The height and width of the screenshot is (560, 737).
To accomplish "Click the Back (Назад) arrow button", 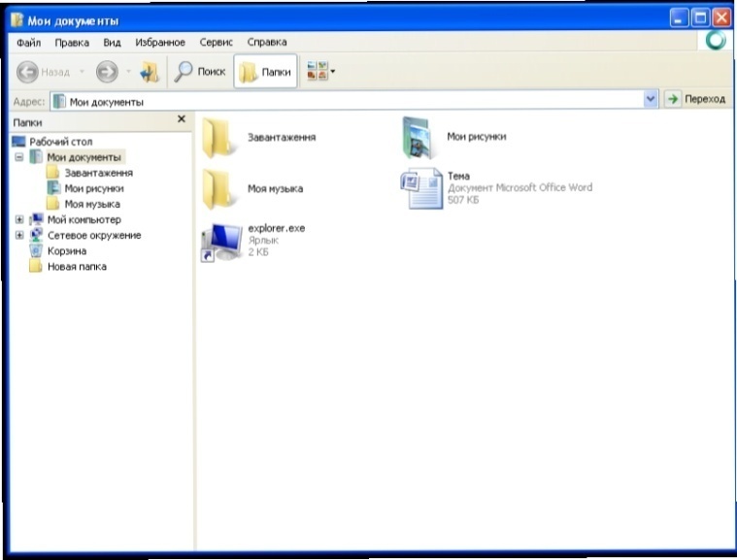I will pyautogui.click(x=27, y=73).
